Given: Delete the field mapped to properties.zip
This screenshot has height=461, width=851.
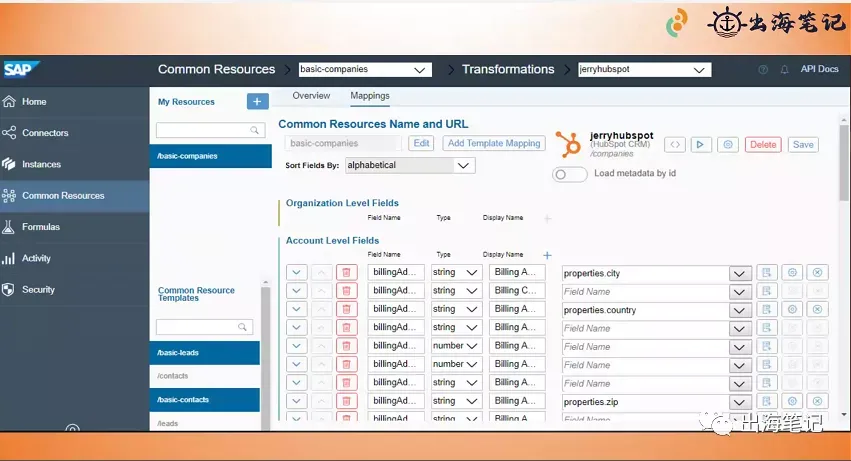Looking at the screenshot, I should point(346,401).
